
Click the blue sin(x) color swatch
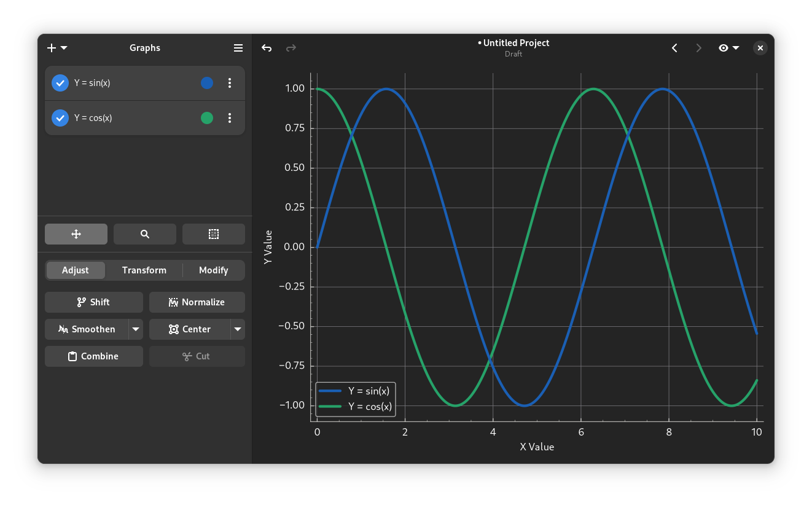(207, 83)
